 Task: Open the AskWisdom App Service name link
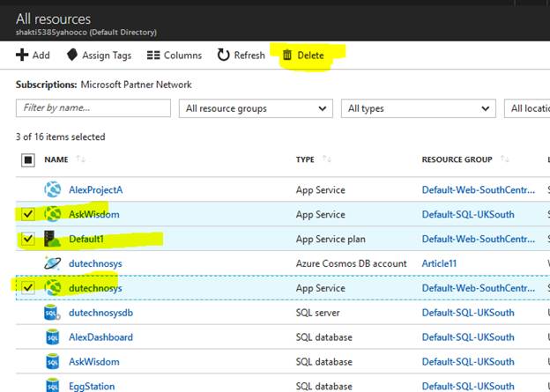pos(94,214)
